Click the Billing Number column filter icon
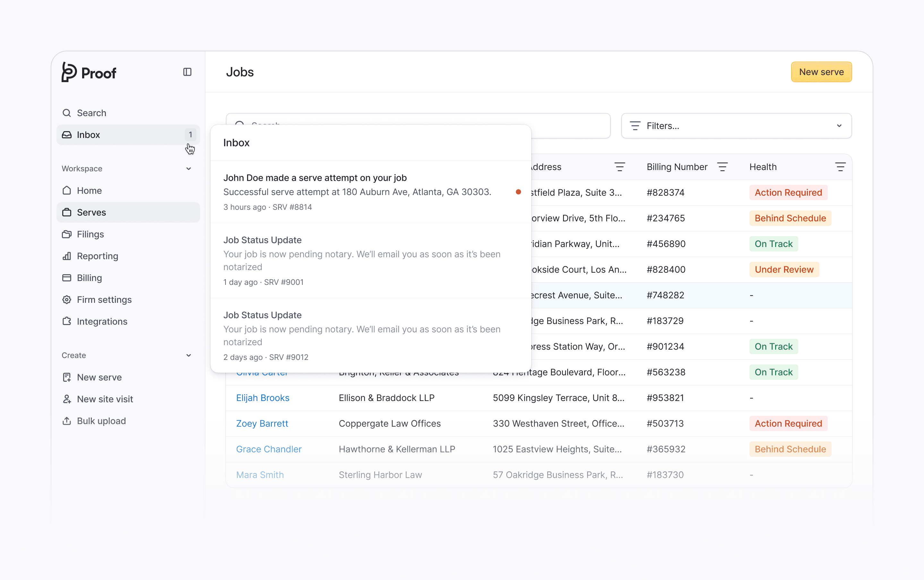 (722, 167)
